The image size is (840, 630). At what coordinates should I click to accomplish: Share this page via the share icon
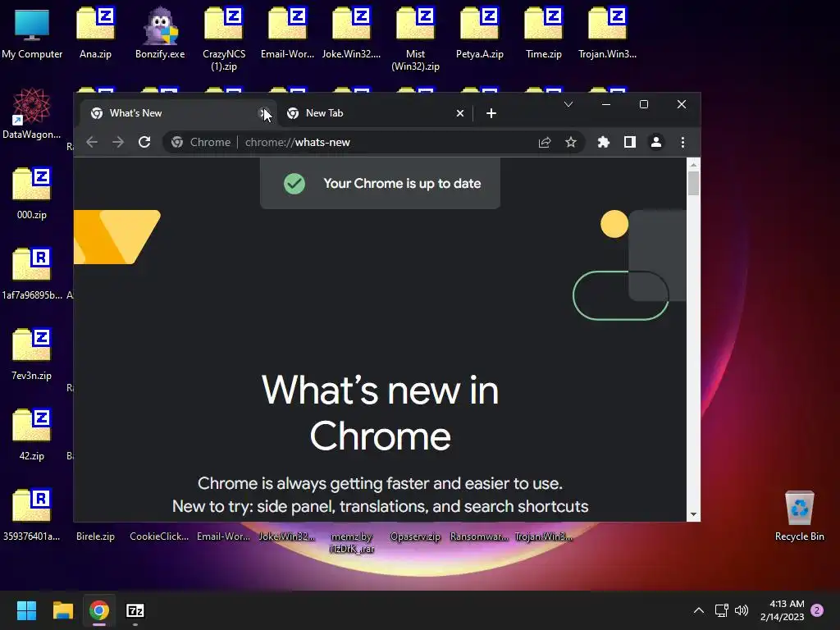click(x=545, y=142)
